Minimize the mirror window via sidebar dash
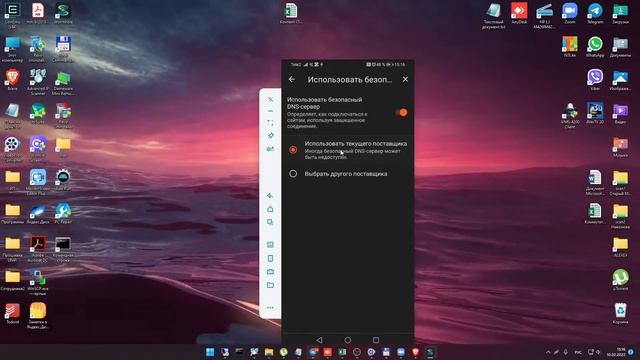This screenshot has height=360, width=640. tap(270, 111)
